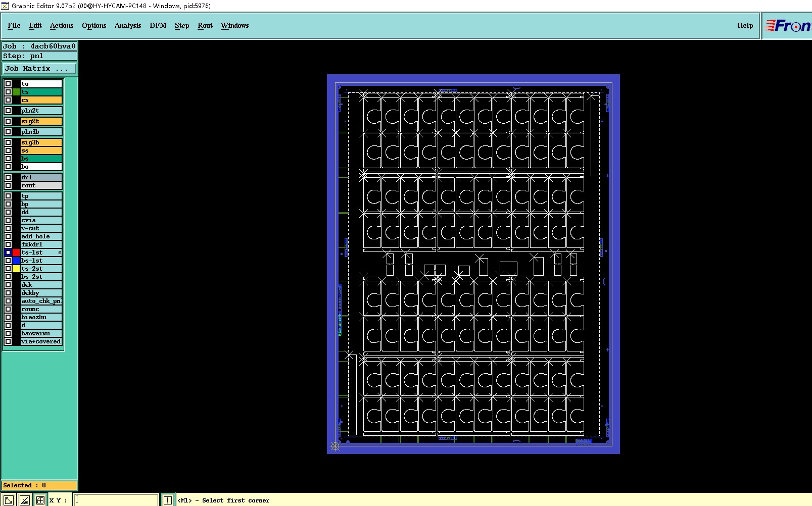Toggle display checkbox for layer ts-1st
The image size is (812, 506).
[x=8, y=252]
